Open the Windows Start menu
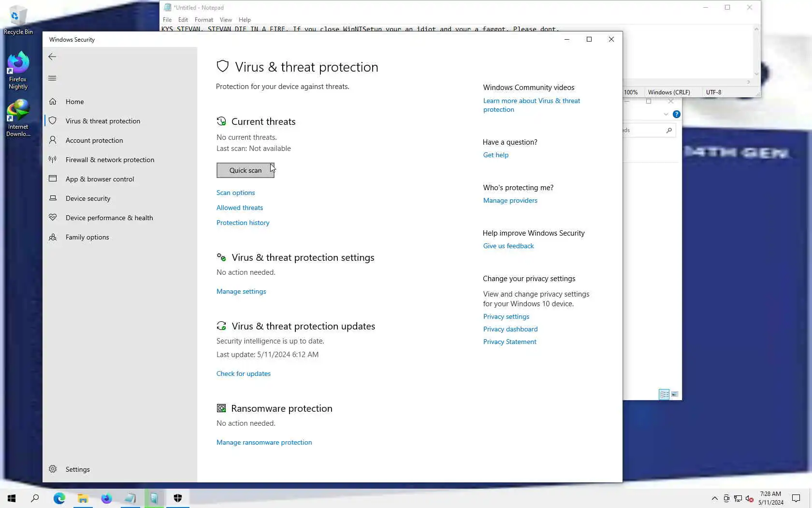 tap(12, 498)
